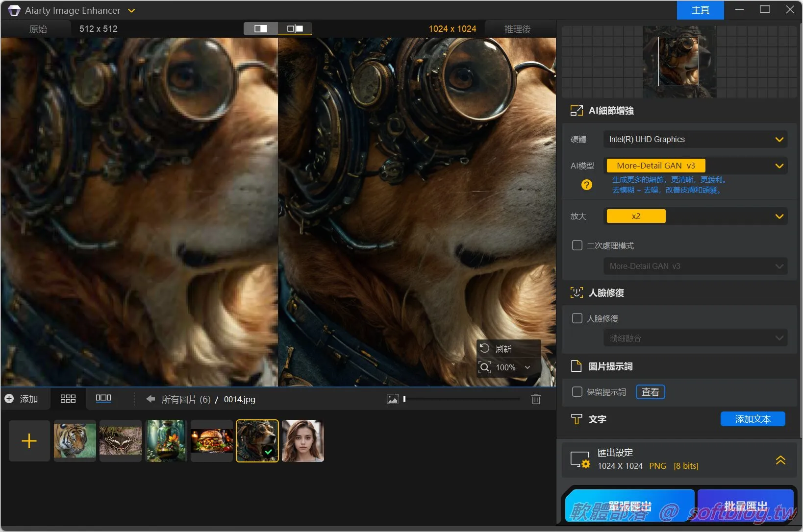This screenshot has height=532, width=803.
Task: Click the 匯出設定 monitor gear icon
Action: tap(580, 460)
